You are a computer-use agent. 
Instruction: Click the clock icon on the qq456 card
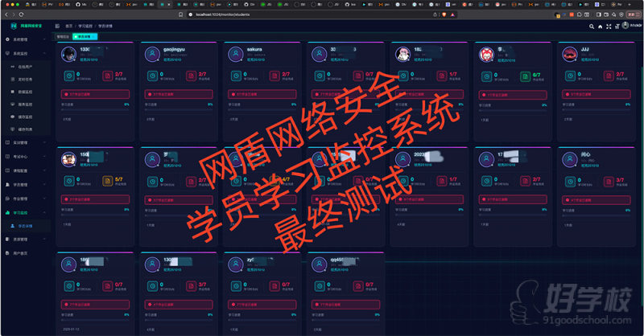pyautogui.click(x=320, y=286)
